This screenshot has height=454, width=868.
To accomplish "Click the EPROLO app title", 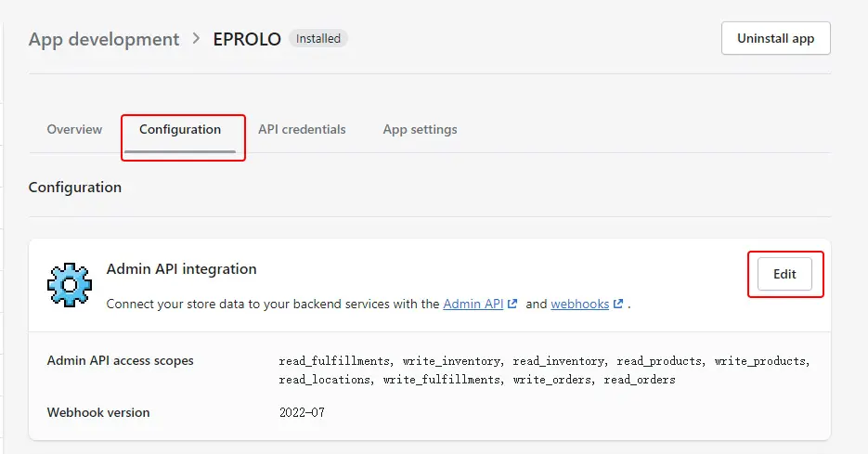I will (247, 39).
